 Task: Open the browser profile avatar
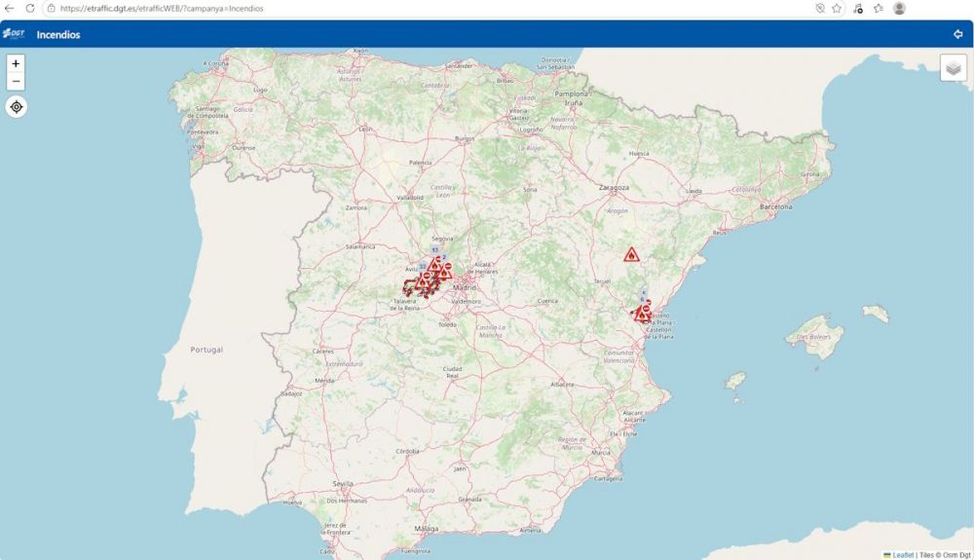click(899, 8)
